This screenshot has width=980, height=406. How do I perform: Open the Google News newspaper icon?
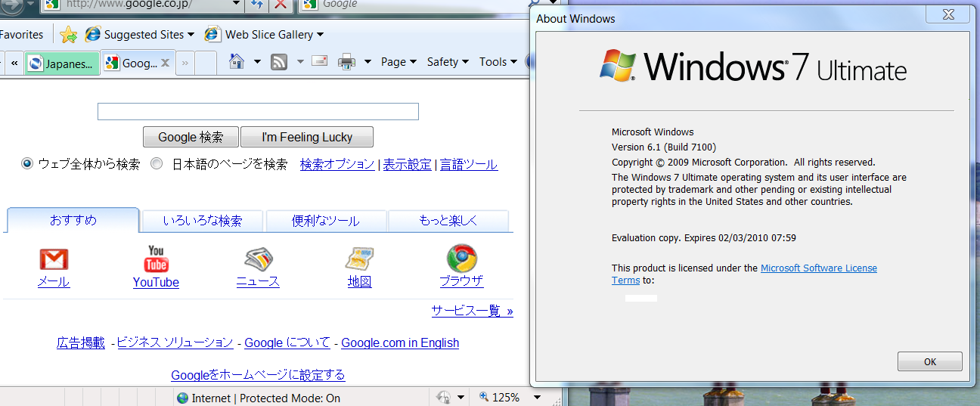pos(258,259)
